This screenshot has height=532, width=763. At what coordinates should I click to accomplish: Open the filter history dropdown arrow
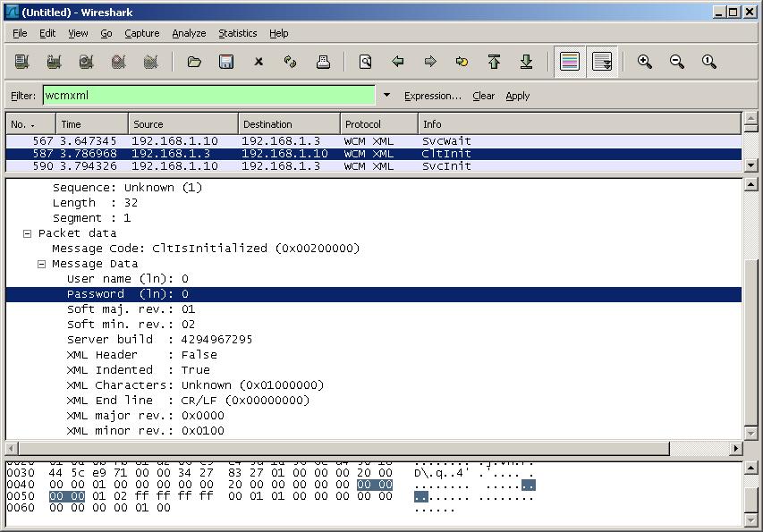pyautogui.click(x=386, y=96)
